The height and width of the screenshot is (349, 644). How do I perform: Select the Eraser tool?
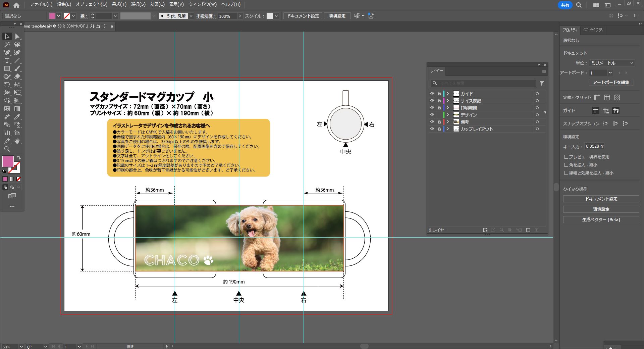pyautogui.click(x=17, y=77)
